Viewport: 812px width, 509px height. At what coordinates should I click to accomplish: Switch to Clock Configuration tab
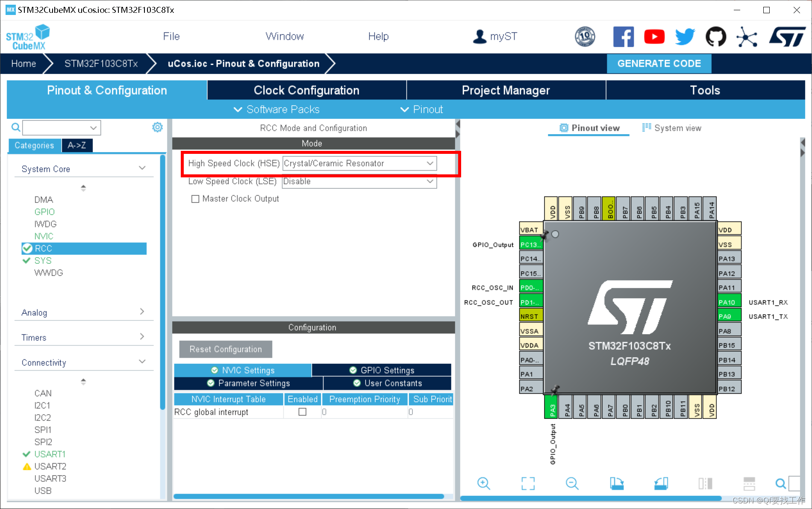click(x=306, y=90)
